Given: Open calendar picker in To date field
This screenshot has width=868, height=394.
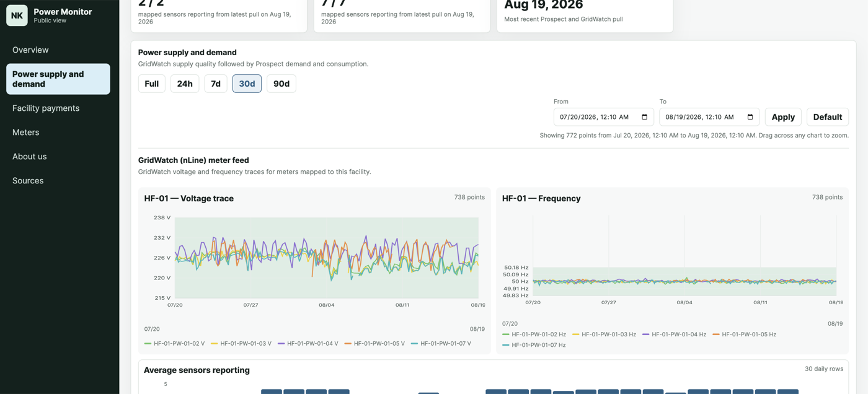Looking at the screenshot, I should tap(750, 117).
